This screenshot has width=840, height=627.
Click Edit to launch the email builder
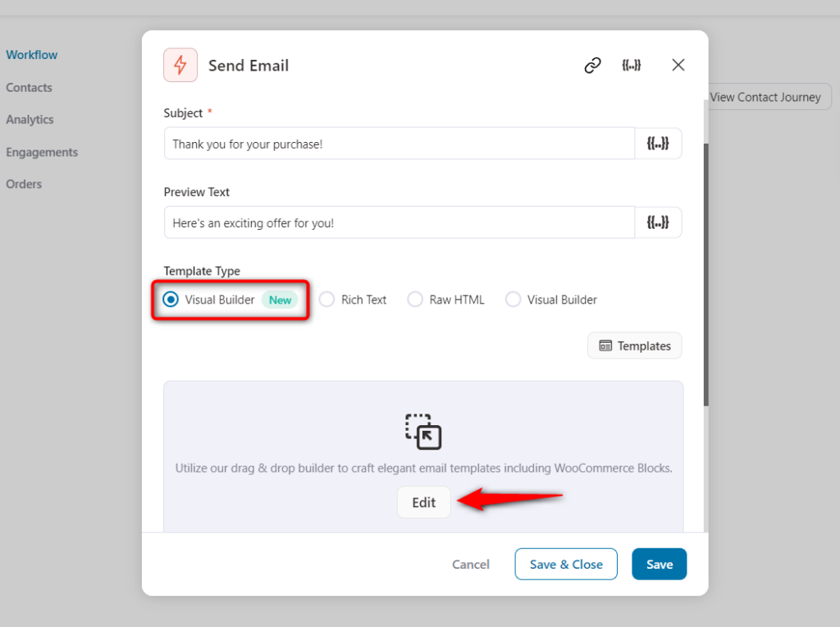click(423, 501)
